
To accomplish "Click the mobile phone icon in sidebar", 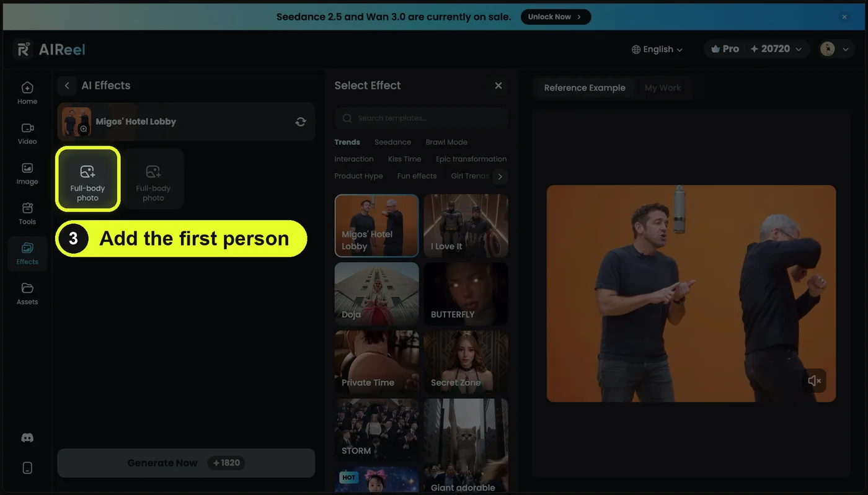I will pos(27,468).
